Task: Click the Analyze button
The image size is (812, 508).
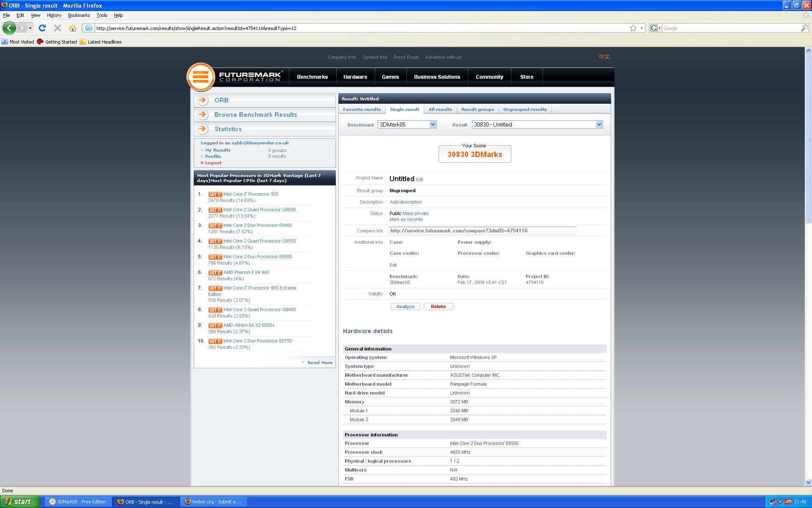Action: coord(405,306)
